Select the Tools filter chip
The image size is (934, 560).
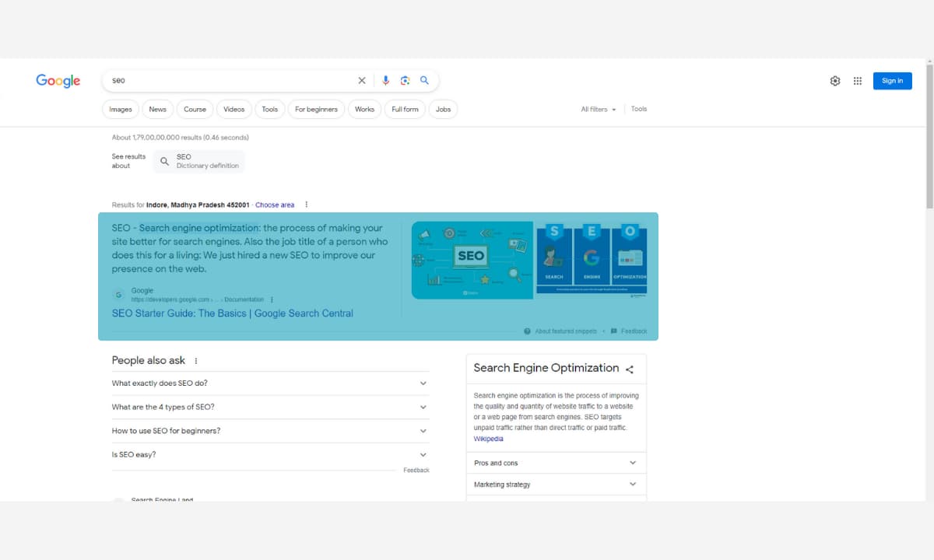(x=270, y=110)
